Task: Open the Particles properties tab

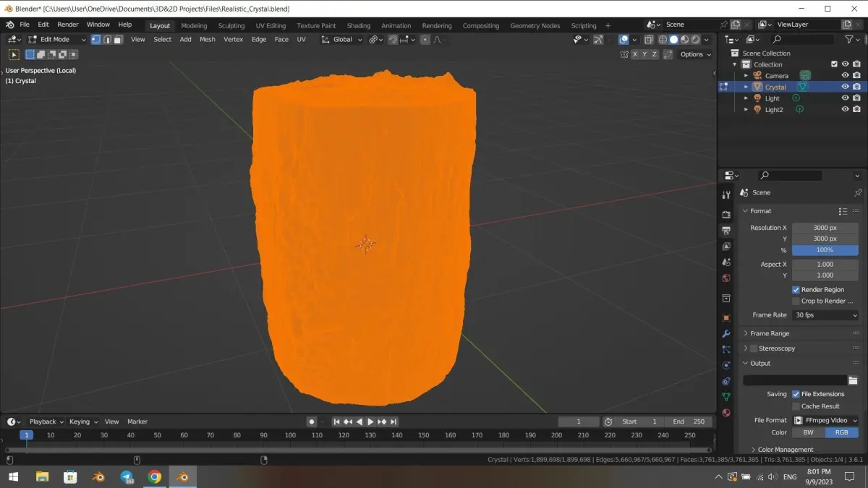Action: pos(726,349)
